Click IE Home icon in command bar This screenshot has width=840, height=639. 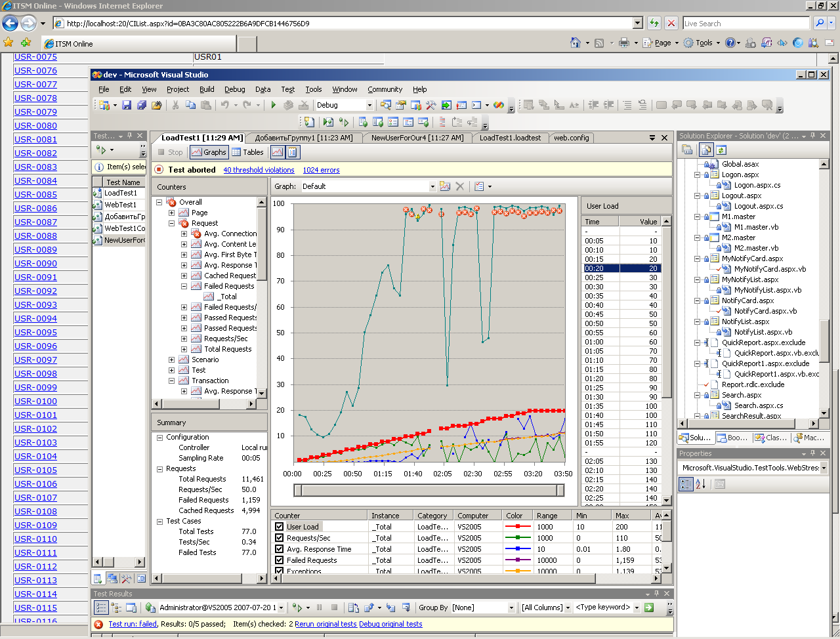pyautogui.click(x=576, y=43)
